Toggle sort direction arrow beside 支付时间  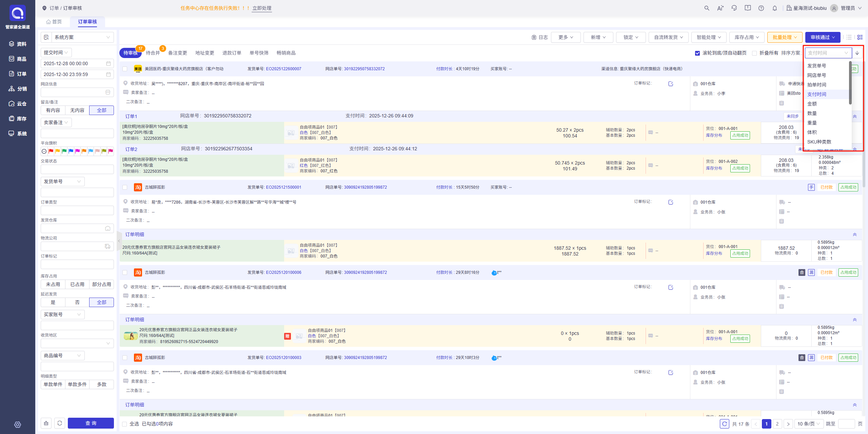857,53
